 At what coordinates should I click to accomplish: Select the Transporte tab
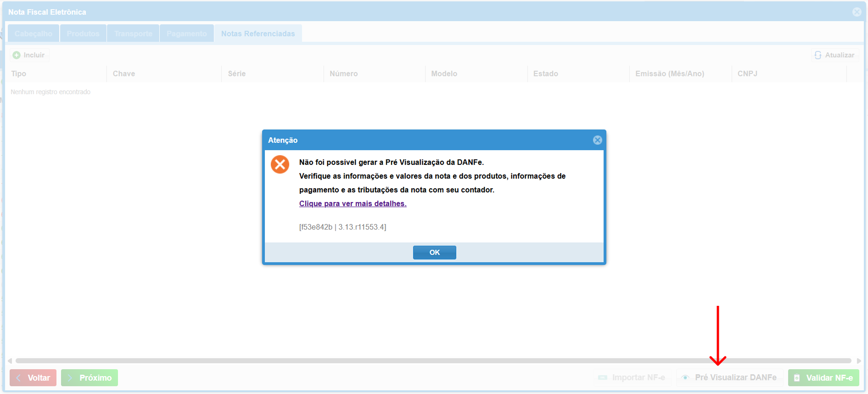133,34
